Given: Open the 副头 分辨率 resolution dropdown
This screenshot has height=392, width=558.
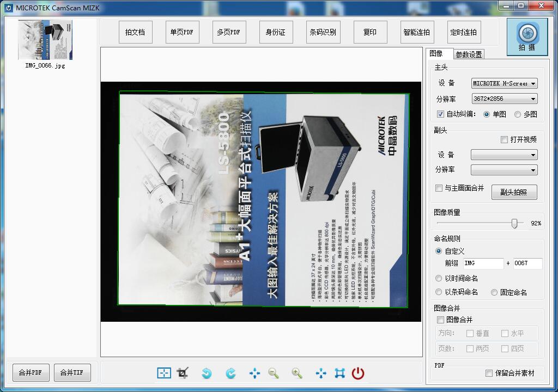Looking at the screenshot, I should [504, 170].
